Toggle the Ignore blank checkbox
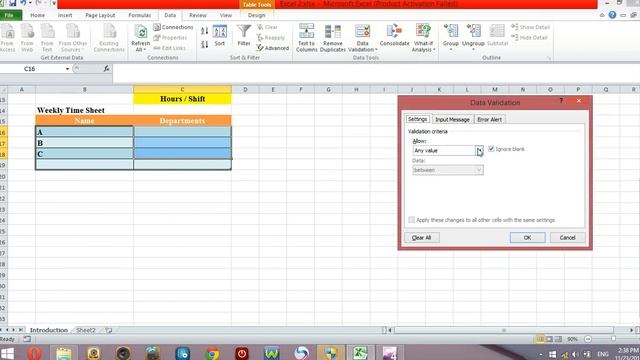Viewport: 640px width, 360px height. click(x=491, y=149)
